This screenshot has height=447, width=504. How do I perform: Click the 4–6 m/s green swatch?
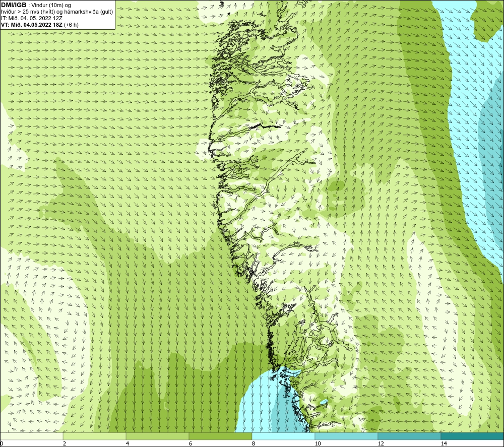[x=157, y=436]
